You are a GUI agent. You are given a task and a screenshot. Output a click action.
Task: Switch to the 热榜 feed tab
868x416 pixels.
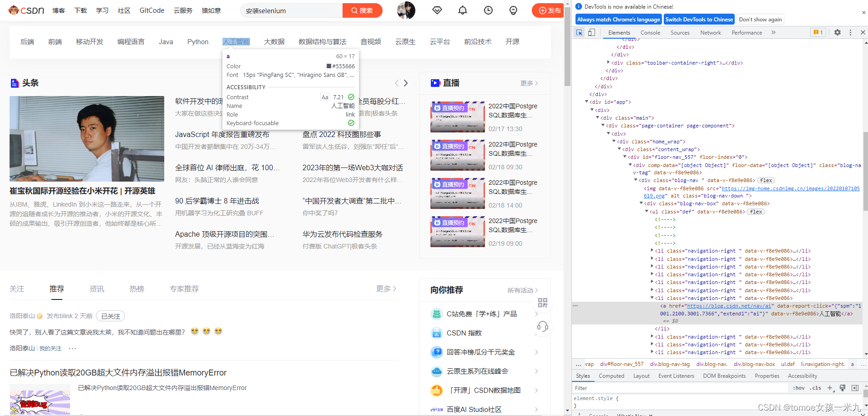[x=137, y=289]
